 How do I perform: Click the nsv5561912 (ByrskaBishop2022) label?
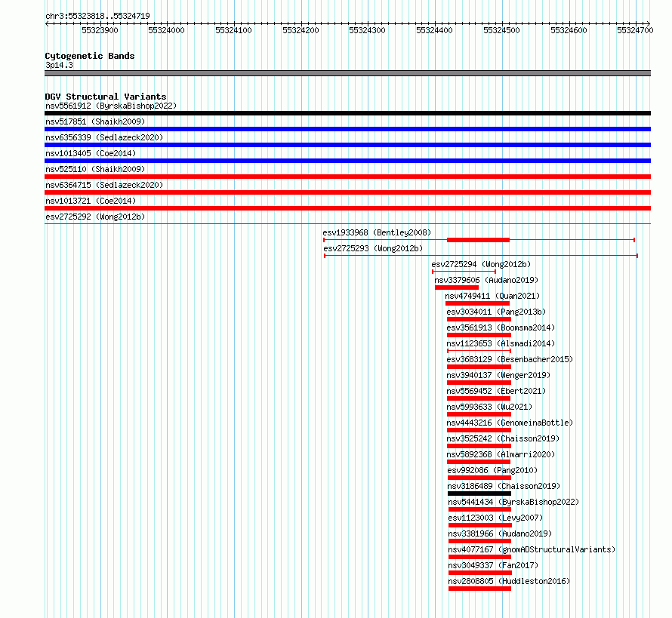click(111, 106)
